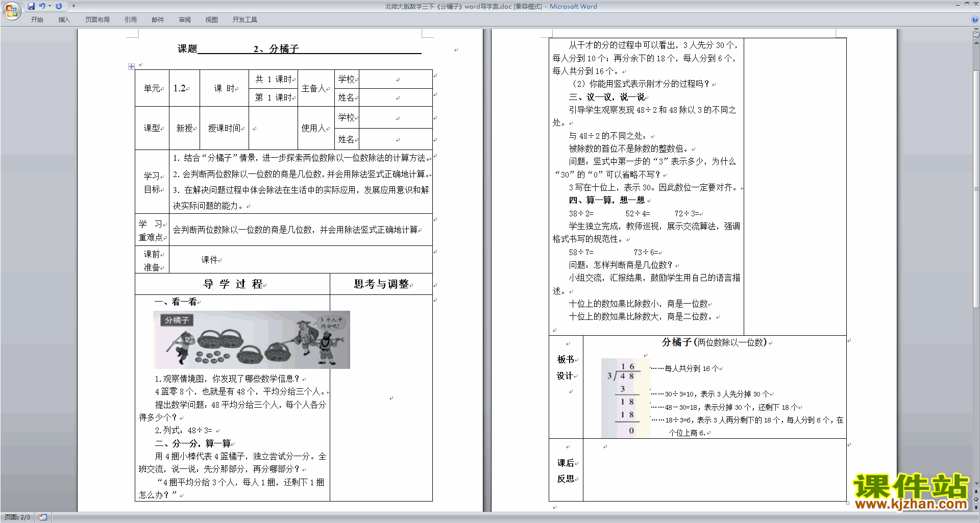Screen dimensions: 980x523
Task: Open the Office button menu
Action: 11,11
